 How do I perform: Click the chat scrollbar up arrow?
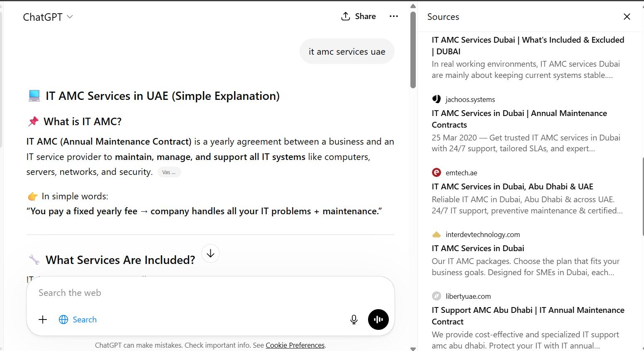[413, 6]
